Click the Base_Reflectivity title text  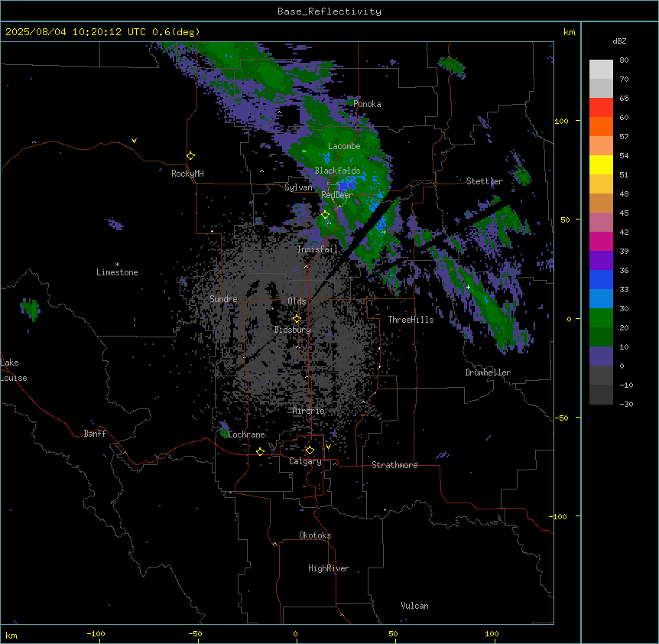(329, 11)
